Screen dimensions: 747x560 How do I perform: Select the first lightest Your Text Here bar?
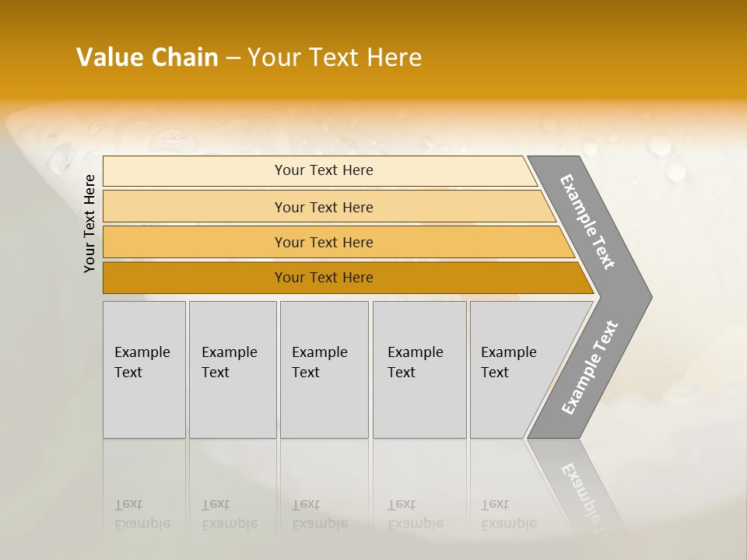tap(323, 170)
